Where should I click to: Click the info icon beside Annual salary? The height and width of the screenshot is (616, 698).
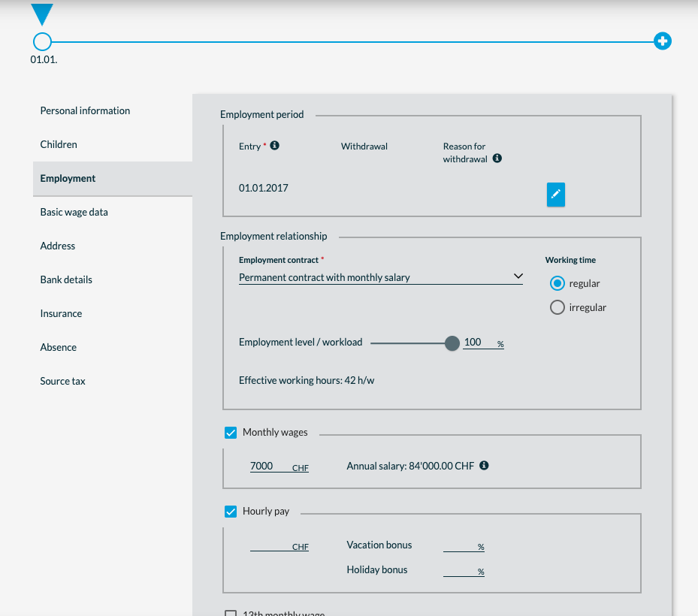coord(484,465)
